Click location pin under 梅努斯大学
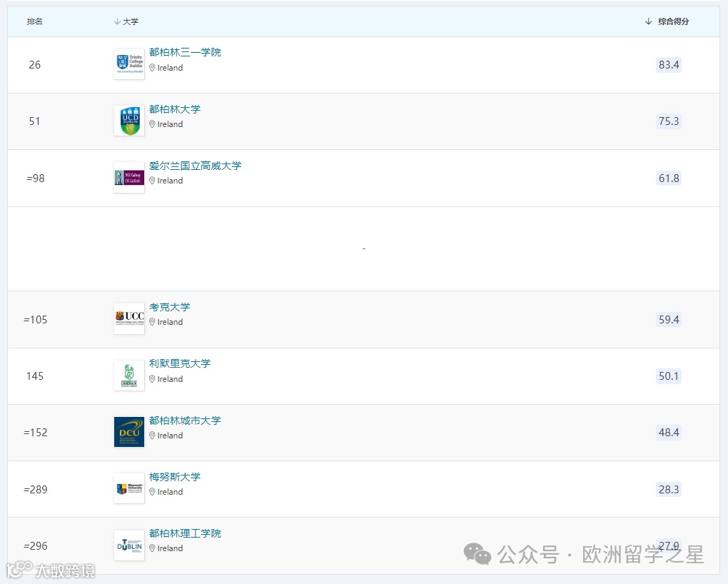Image resolution: width=728 pixels, height=584 pixels. [x=152, y=492]
